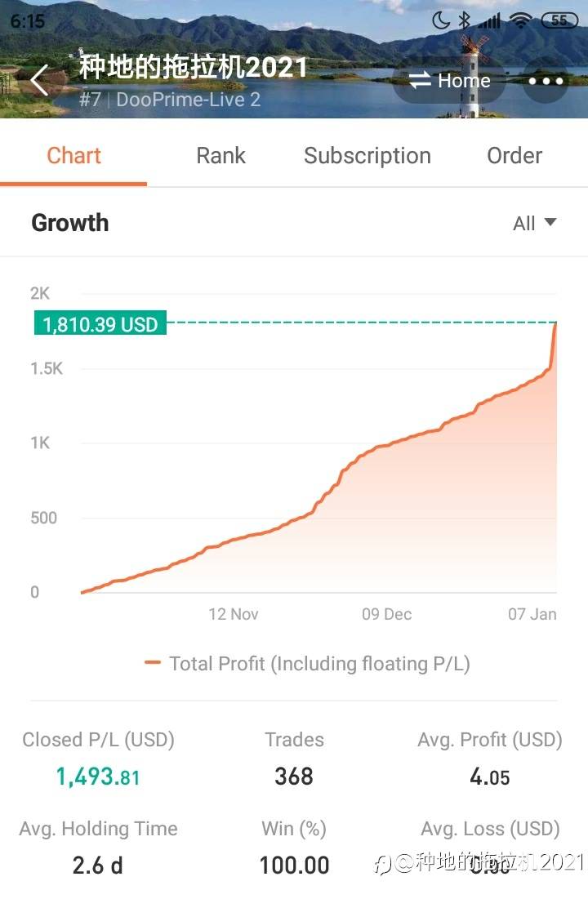Switch to the Rank tab
The height and width of the screenshot is (899, 588).
click(220, 155)
